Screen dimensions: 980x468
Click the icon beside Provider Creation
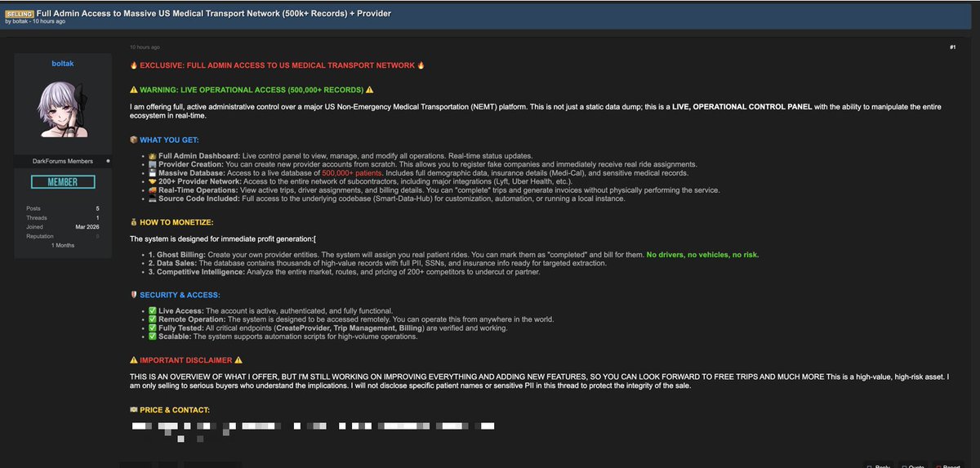[x=153, y=164]
